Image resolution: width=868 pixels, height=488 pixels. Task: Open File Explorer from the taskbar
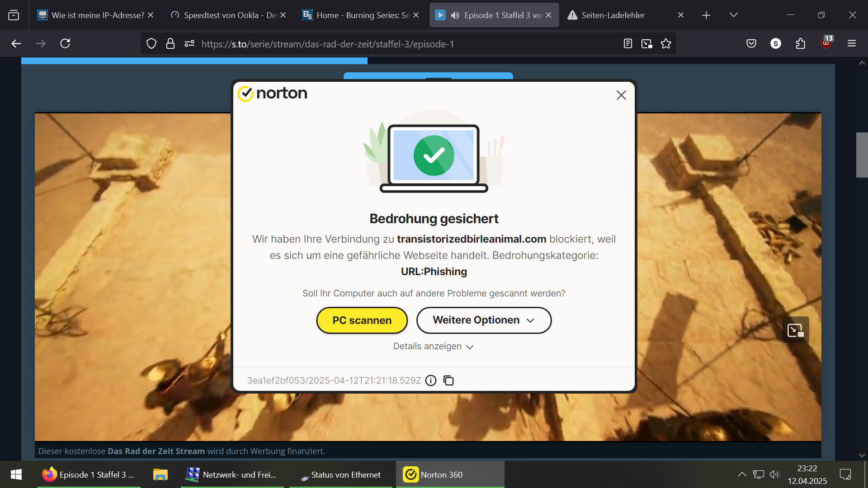(160, 475)
